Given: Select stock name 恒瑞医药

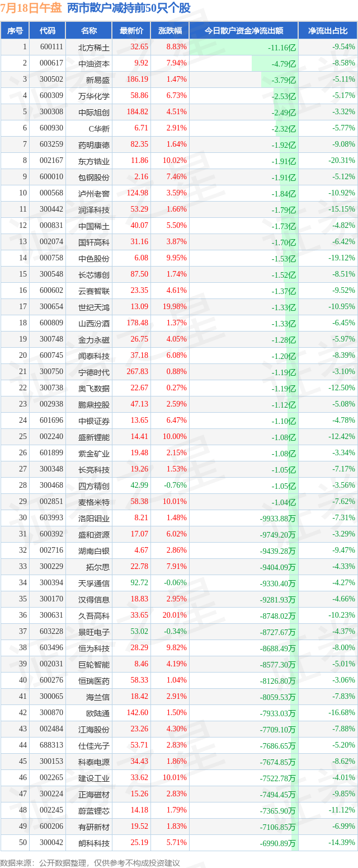Looking at the screenshot, I should click(94, 681).
